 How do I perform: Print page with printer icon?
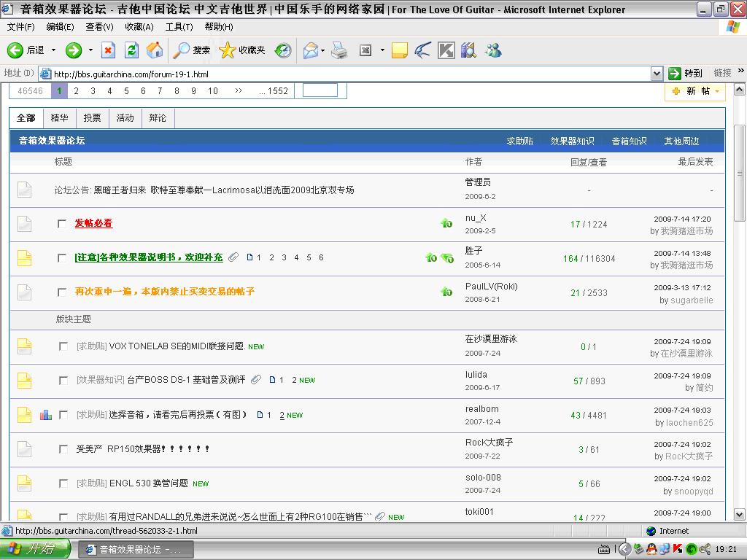coord(339,50)
